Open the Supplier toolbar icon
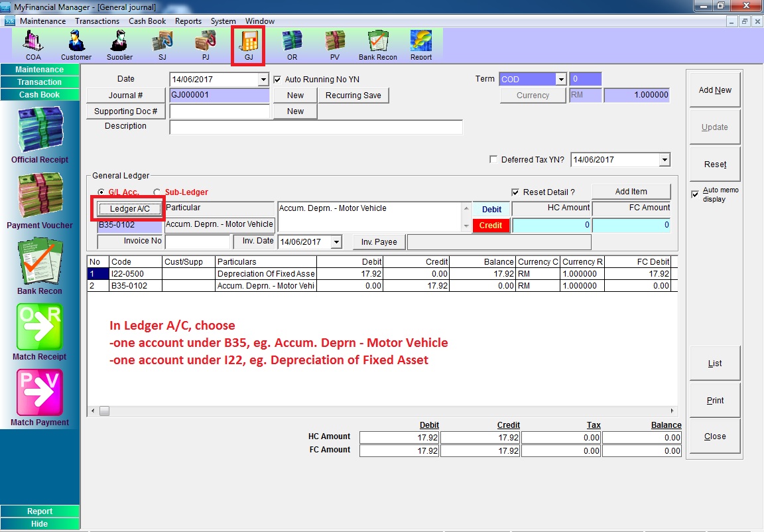 [x=119, y=45]
